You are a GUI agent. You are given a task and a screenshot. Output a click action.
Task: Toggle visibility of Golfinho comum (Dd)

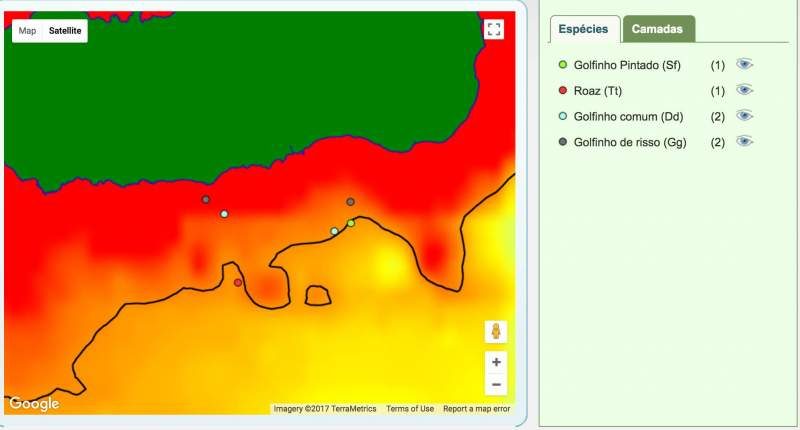pos(744,115)
